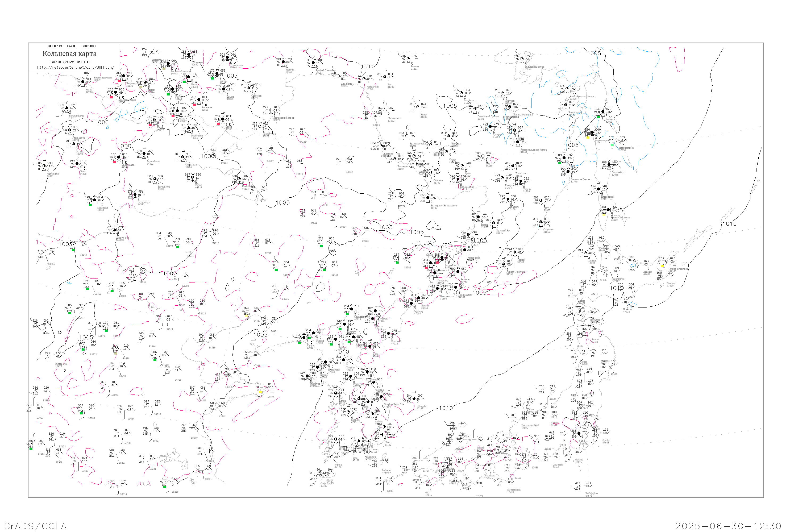Click the Кольцевая карта map title
Viewport: 798px width, 532px height.
(x=69, y=54)
